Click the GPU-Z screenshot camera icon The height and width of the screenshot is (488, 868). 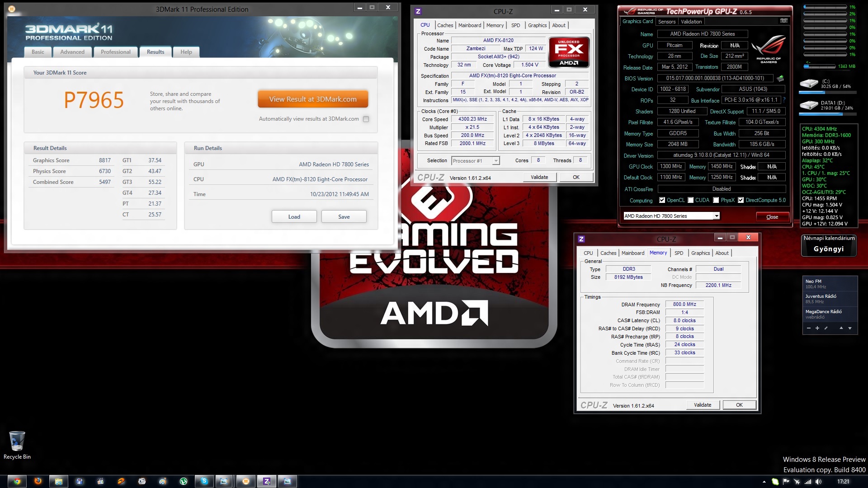(x=784, y=21)
